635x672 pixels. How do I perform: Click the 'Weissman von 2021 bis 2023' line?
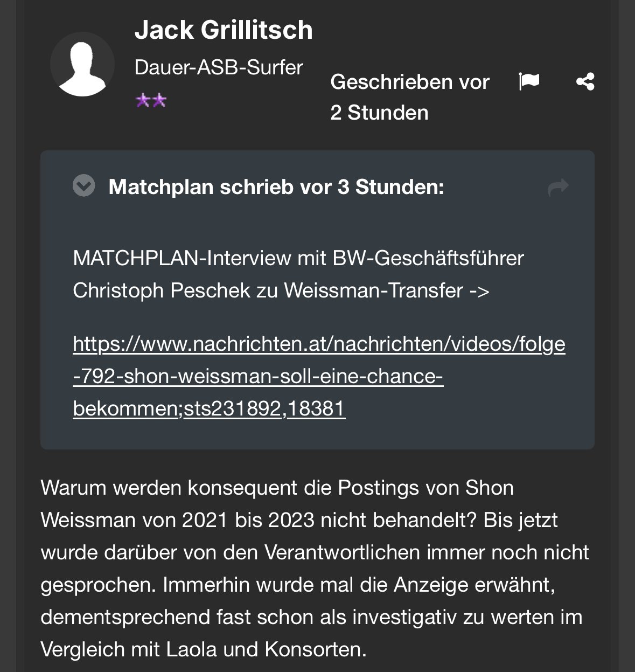(x=299, y=520)
